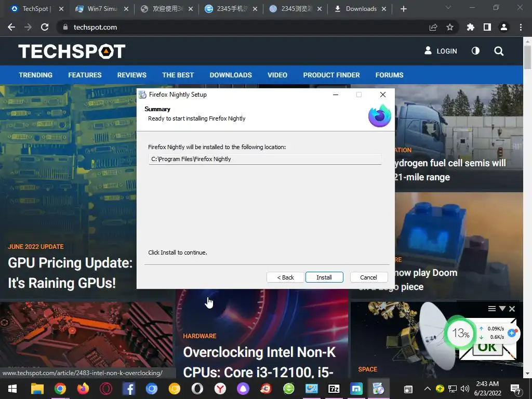Open 7-Zip from the taskbar
Screen dimensions: 532x399
[x=334, y=389]
